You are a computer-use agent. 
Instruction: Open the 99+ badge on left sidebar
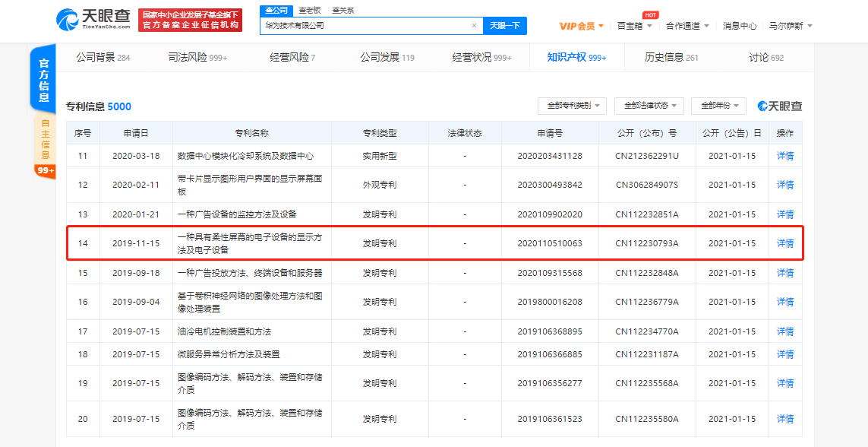tap(45, 171)
